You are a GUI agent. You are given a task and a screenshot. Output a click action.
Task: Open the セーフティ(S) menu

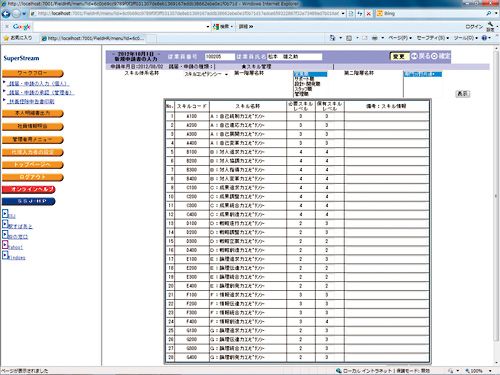pos(433,38)
